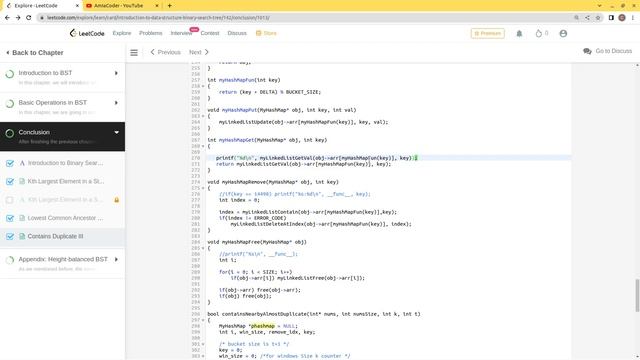The width and height of the screenshot is (640, 360).
Task: Expand Introduction to BST chapter arrow
Action: coord(116,73)
